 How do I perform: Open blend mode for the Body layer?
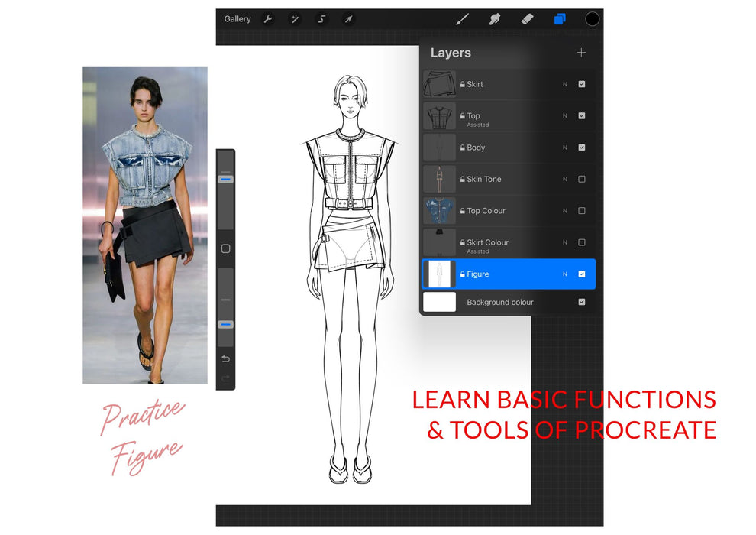point(564,148)
